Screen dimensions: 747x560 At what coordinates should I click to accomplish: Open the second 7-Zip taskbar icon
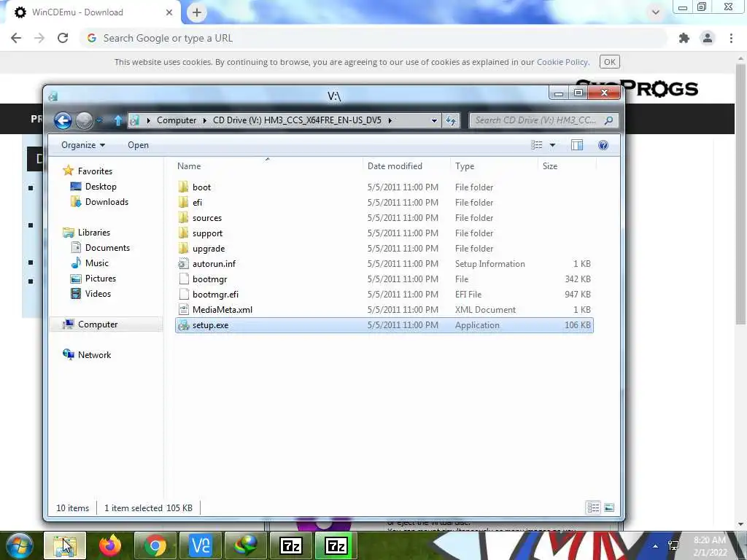(336, 545)
